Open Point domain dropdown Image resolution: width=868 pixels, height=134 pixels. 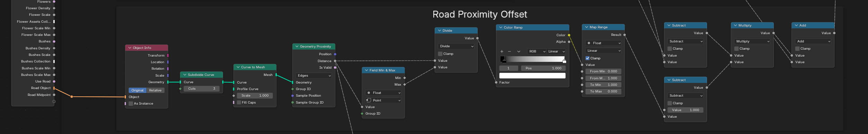click(x=383, y=100)
